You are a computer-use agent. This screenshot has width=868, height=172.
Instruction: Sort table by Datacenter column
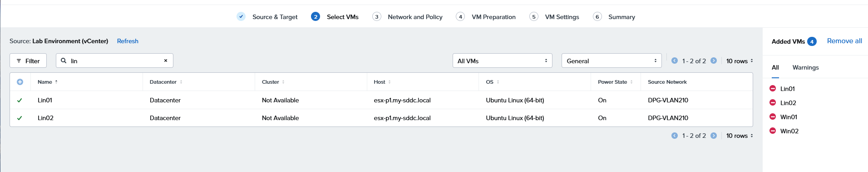166,82
